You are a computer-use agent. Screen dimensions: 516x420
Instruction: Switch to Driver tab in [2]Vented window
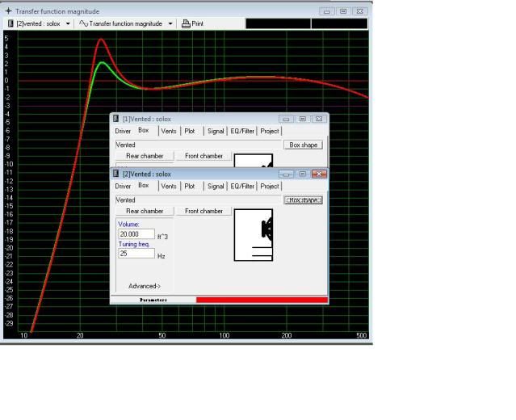click(123, 186)
